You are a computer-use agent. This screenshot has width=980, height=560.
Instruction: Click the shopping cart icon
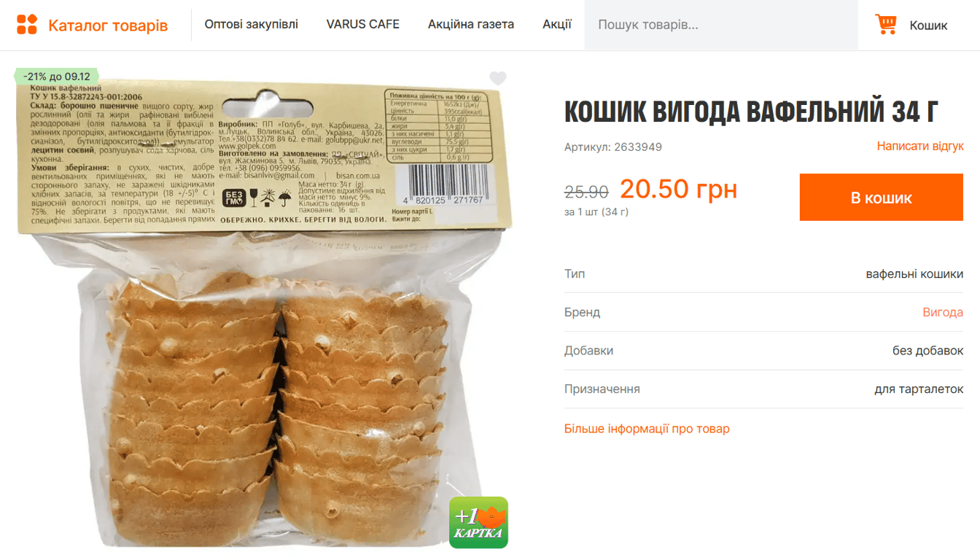[x=886, y=25]
